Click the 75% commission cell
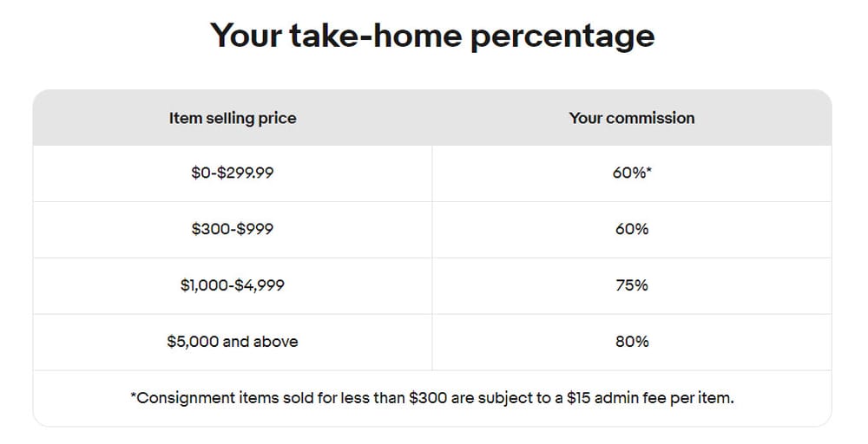The height and width of the screenshot is (444, 868). click(x=632, y=285)
